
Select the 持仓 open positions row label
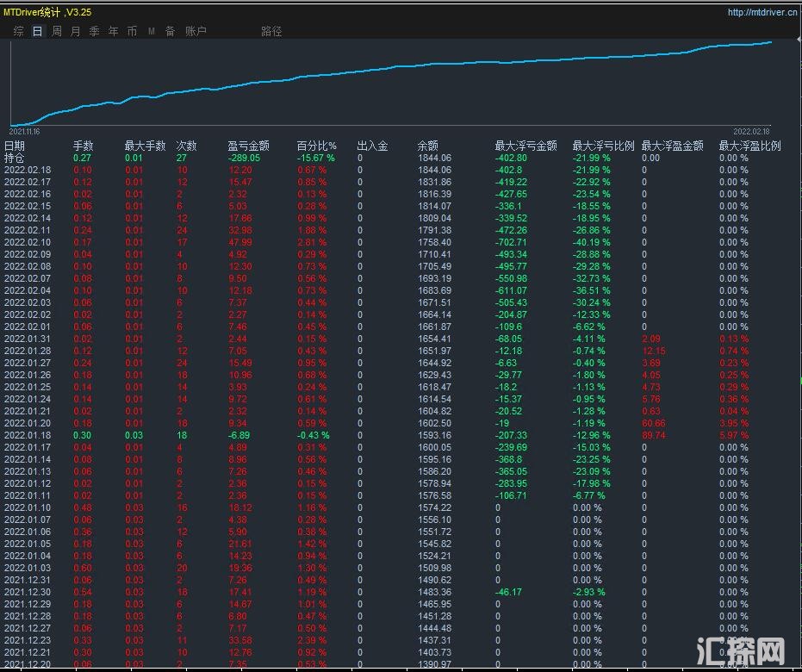click(15, 158)
